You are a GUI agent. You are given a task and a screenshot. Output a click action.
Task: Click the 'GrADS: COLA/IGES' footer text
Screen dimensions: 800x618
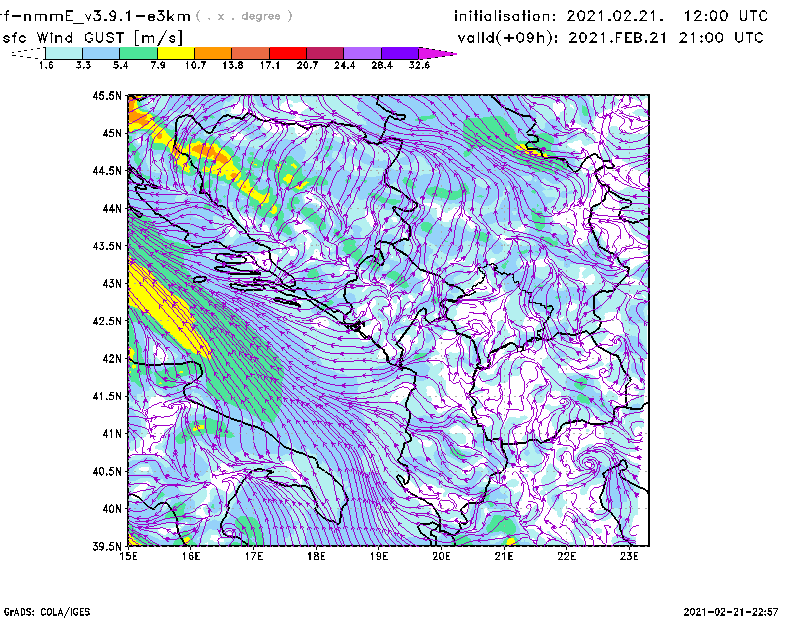click(47, 612)
